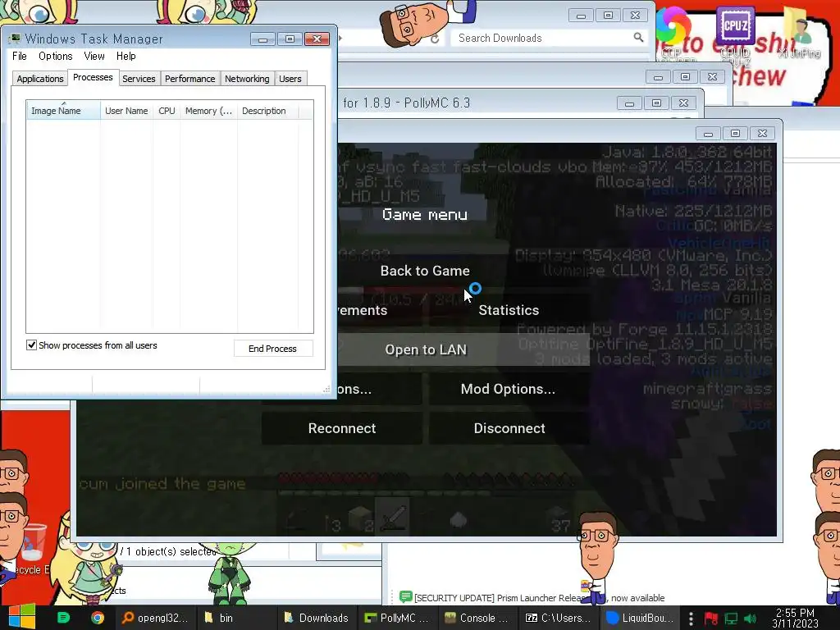This screenshot has height=630, width=840.
Task: Open Statistics in the Game menu
Action: pyautogui.click(x=509, y=310)
